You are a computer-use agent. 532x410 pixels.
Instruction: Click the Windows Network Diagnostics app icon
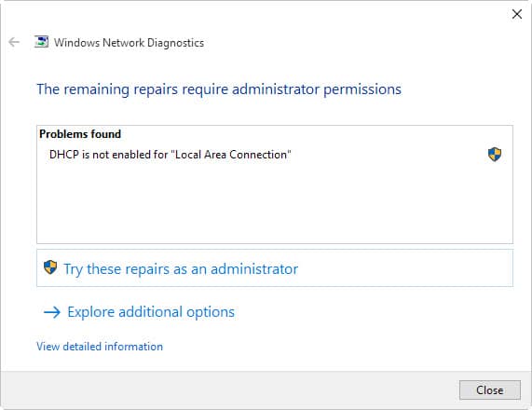41,42
